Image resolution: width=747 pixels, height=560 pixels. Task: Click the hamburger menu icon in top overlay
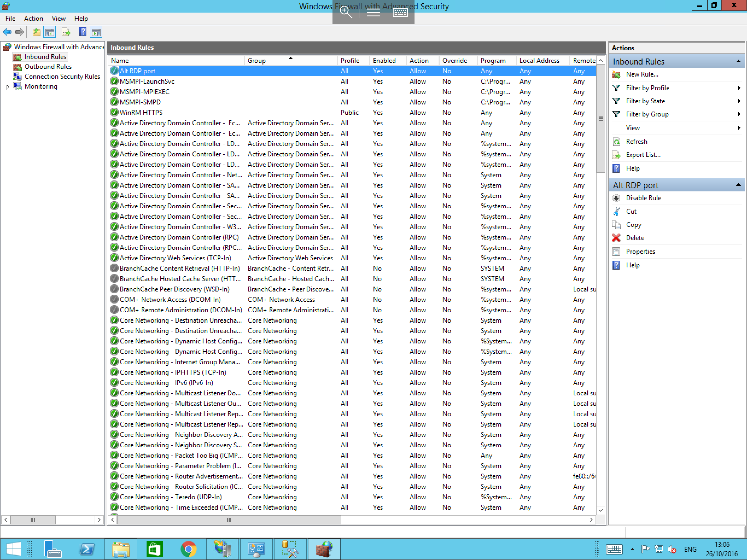point(373,13)
